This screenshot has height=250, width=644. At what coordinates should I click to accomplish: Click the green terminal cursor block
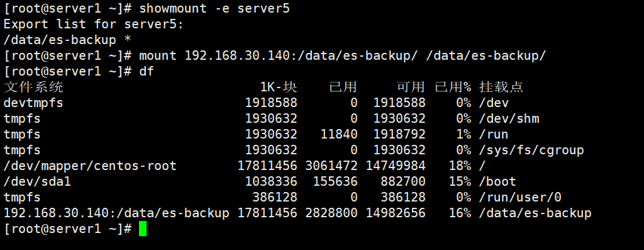pos(143,229)
